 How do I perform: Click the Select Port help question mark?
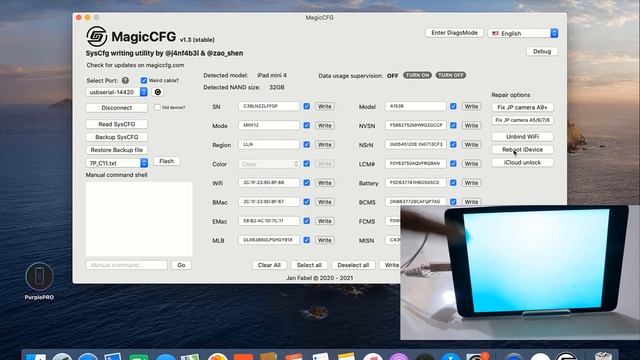tap(125, 80)
